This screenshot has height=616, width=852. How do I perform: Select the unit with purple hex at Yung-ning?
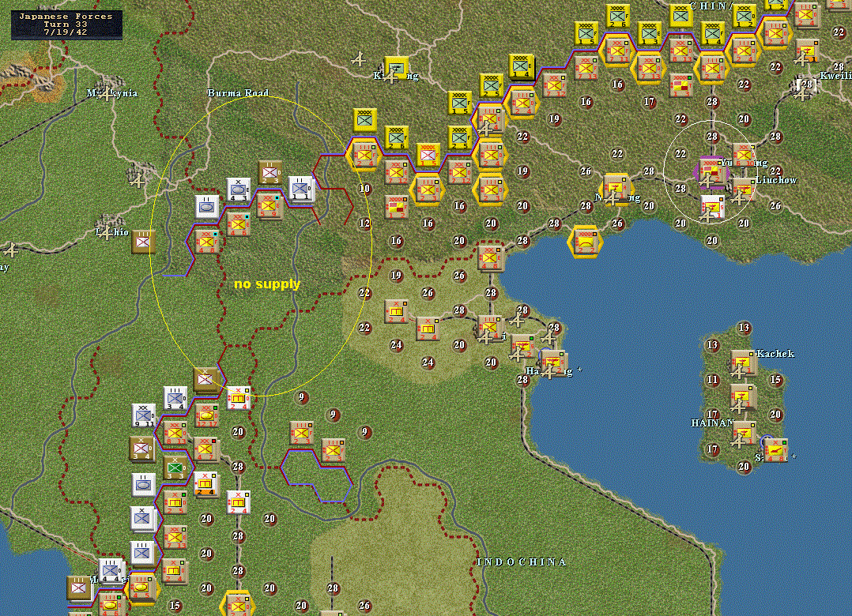click(x=712, y=173)
